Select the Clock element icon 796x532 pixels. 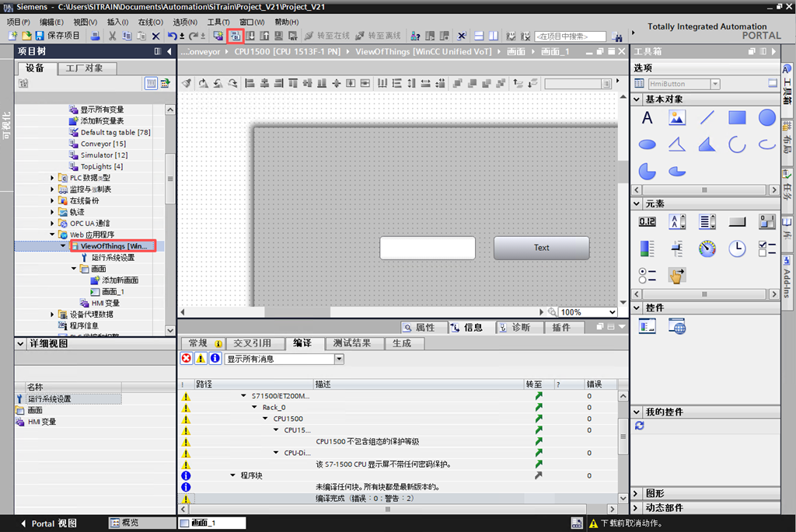pyautogui.click(x=737, y=249)
